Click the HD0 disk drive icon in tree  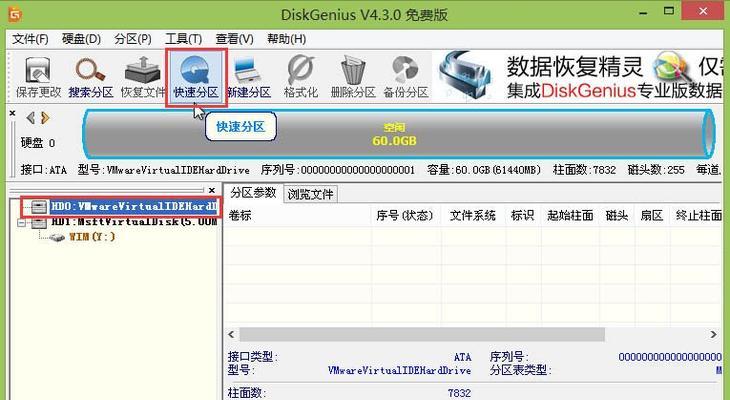[x=40, y=207]
